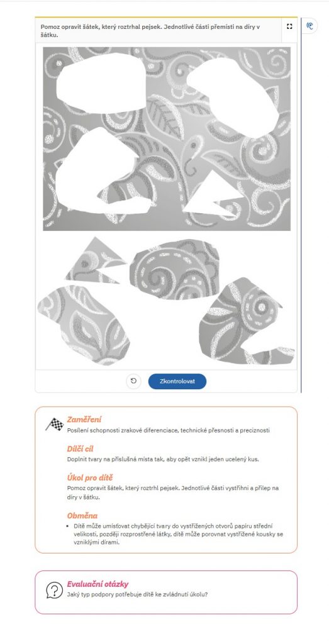Select the leaf-patterned scarf piece at left
Screen dimensions: 329x644
pos(82,325)
